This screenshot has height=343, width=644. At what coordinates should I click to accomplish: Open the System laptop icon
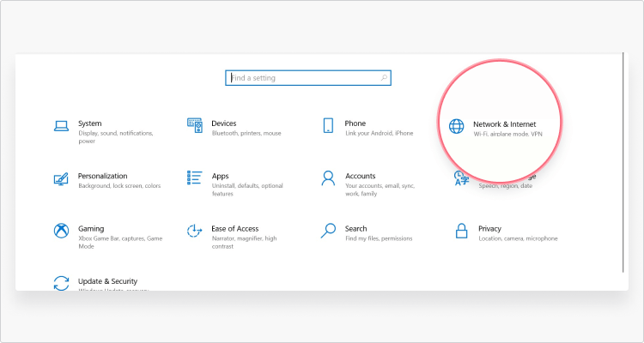pyautogui.click(x=61, y=126)
